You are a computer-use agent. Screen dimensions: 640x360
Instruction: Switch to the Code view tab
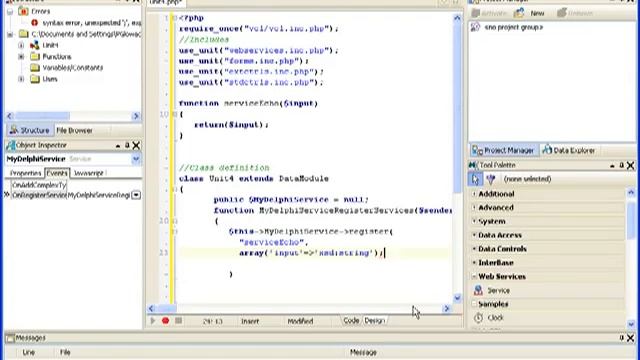[351, 321]
